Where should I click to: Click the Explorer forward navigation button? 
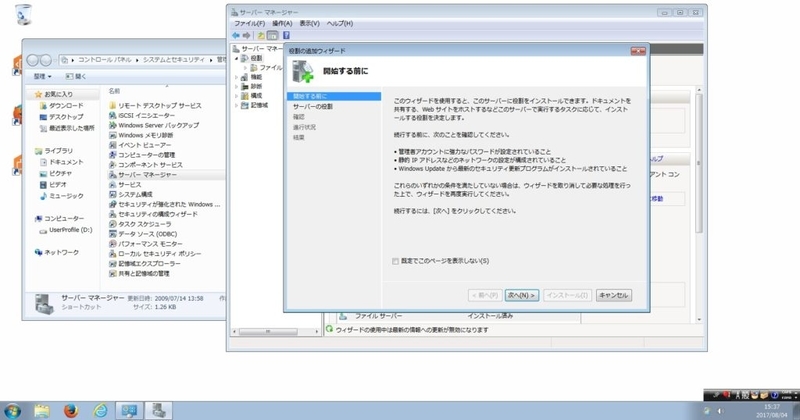(x=45, y=60)
